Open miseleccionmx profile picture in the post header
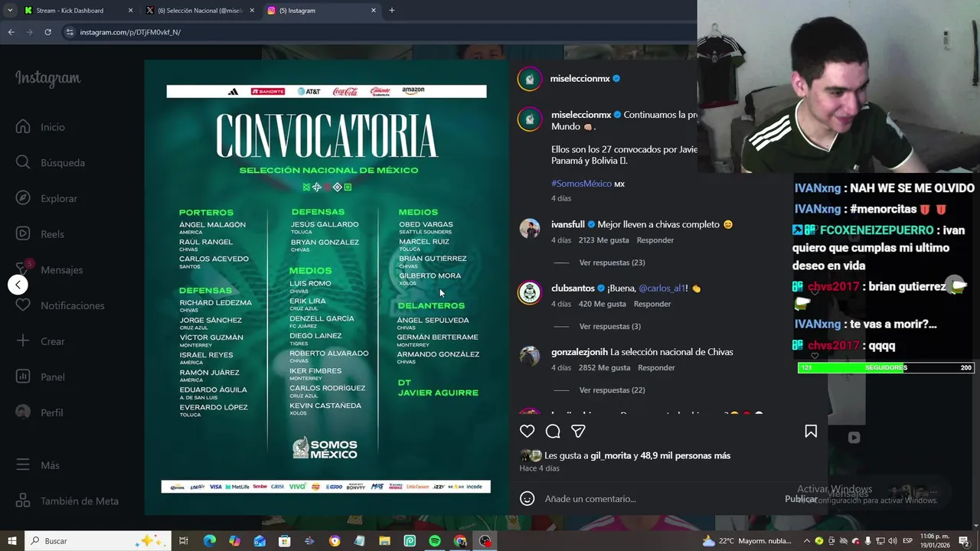 (x=529, y=79)
